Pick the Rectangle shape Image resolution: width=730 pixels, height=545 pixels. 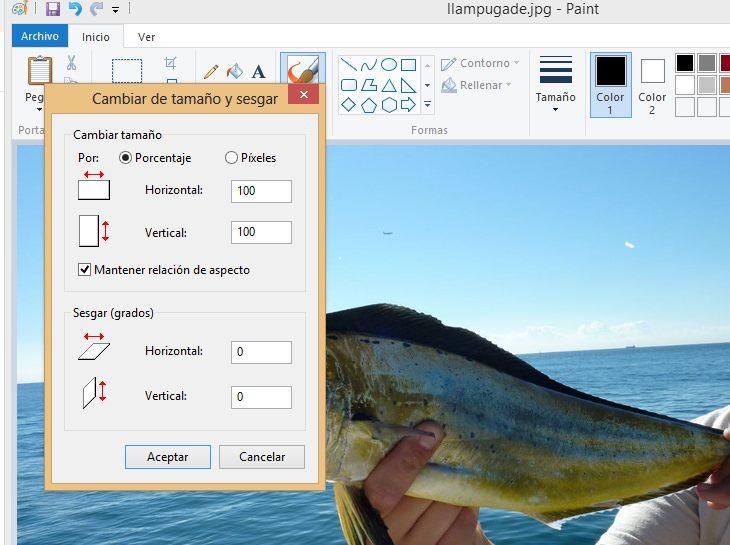click(408, 64)
